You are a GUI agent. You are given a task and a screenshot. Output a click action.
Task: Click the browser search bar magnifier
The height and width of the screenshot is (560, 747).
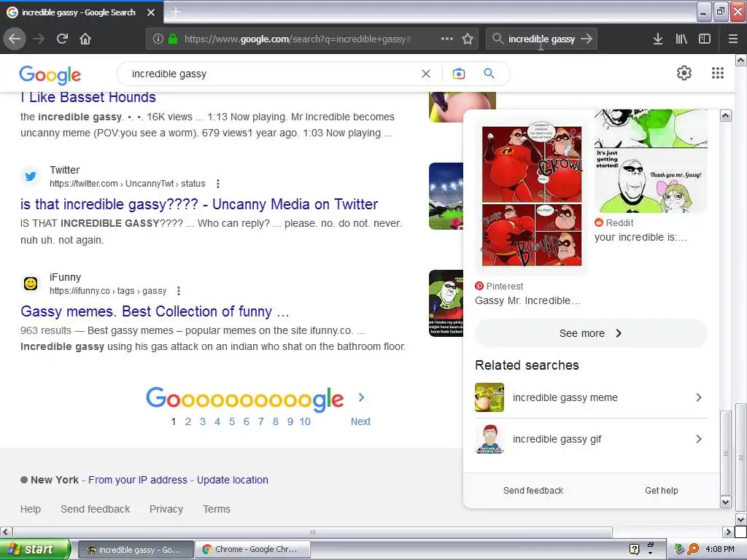pos(498,39)
